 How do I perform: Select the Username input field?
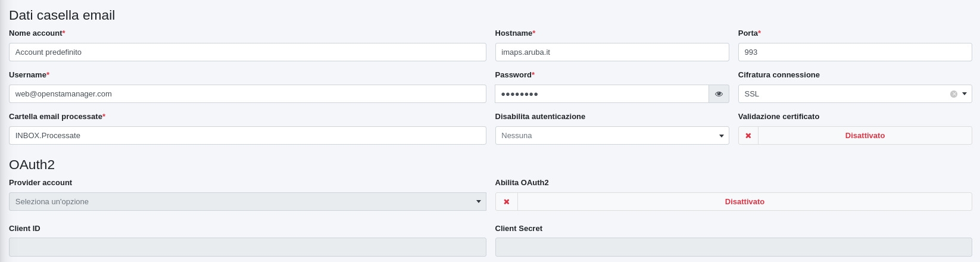click(x=247, y=94)
